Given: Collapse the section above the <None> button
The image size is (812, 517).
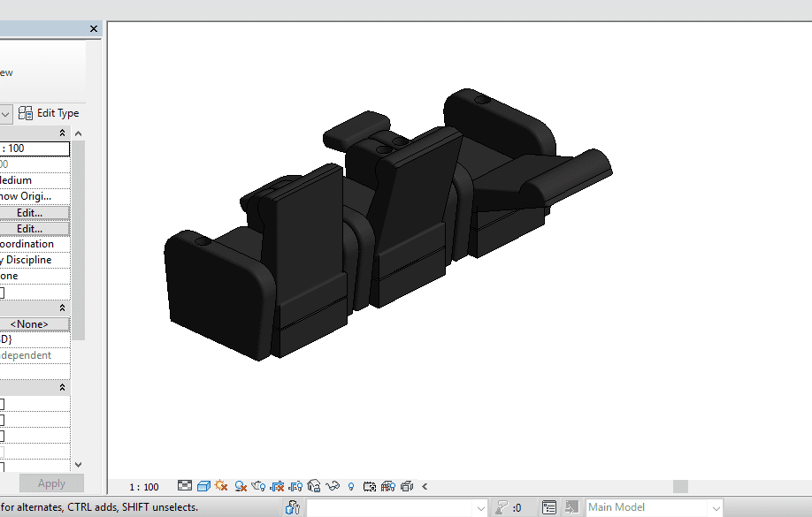Looking at the screenshot, I should [62, 308].
